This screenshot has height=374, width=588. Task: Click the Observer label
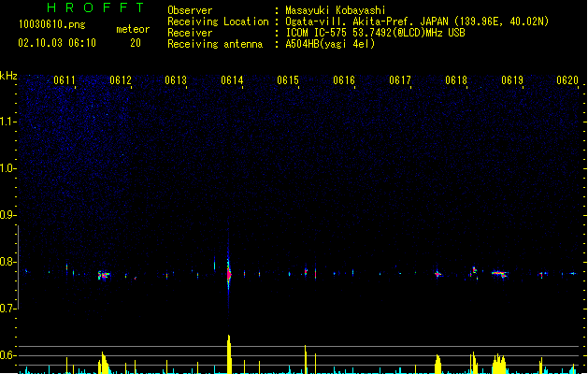pos(190,10)
